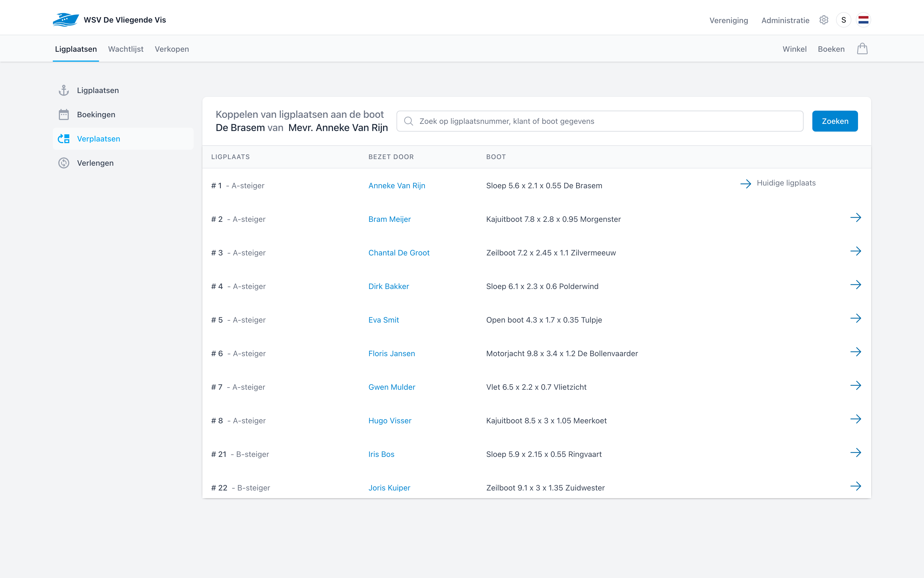Open Anneke Van Rijn customer link
The image size is (924, 578).
tap(397, 186)
